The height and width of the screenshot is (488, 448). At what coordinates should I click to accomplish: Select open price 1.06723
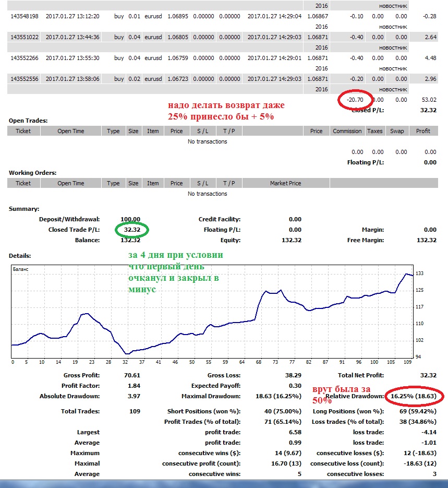click(x=178, y=79)
